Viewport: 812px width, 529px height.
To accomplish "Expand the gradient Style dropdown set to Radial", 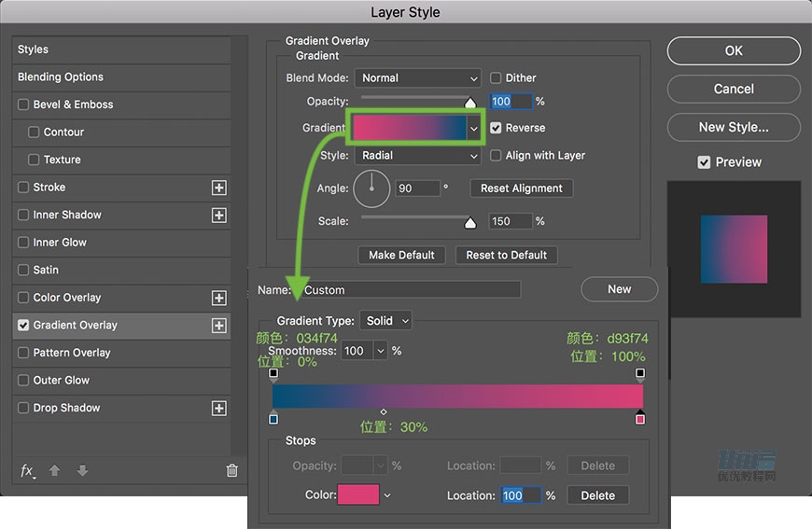I will click(418, 156).
